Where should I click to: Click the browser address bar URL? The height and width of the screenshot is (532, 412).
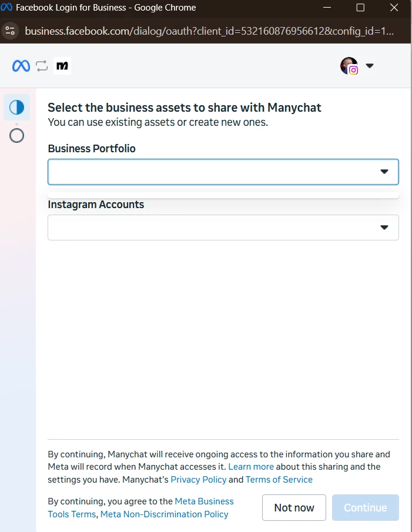click(209, 31)
